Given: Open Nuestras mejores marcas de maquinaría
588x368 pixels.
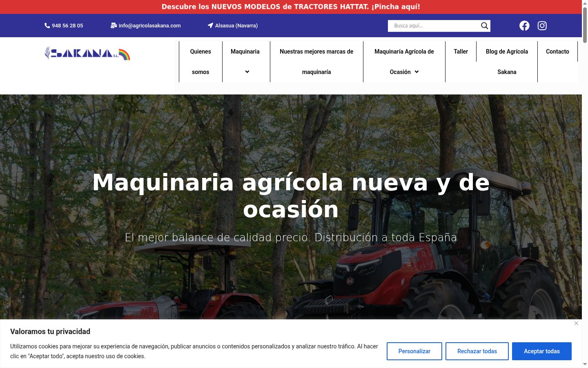Looking at the screenshot, I should [x=316, y=62].
